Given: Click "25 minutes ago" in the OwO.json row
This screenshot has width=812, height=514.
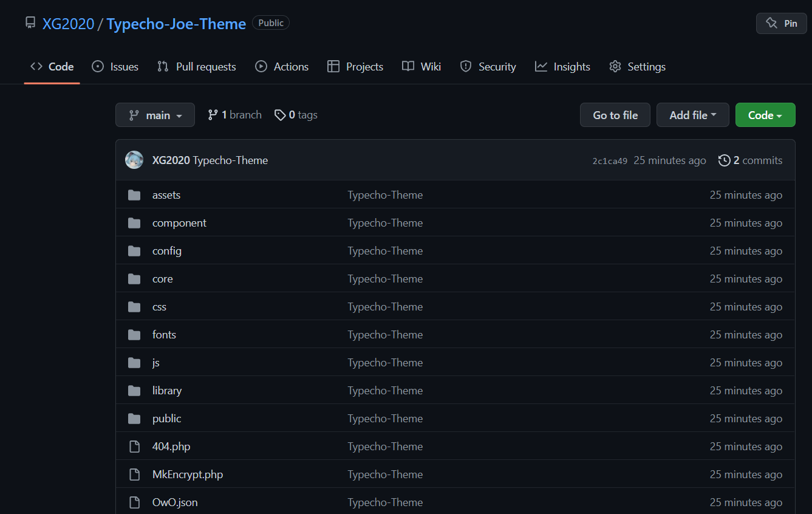Looking at the screenshot, I should click(746, 502).
